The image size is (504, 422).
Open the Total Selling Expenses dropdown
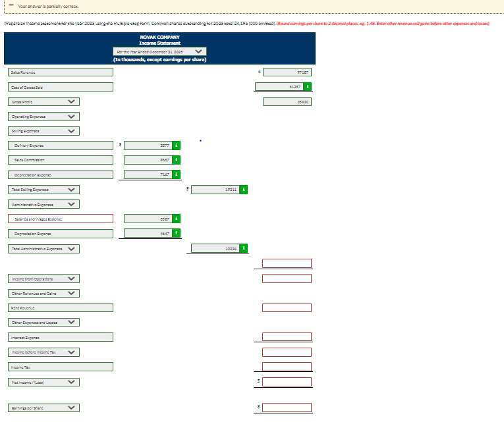[43, 190]
